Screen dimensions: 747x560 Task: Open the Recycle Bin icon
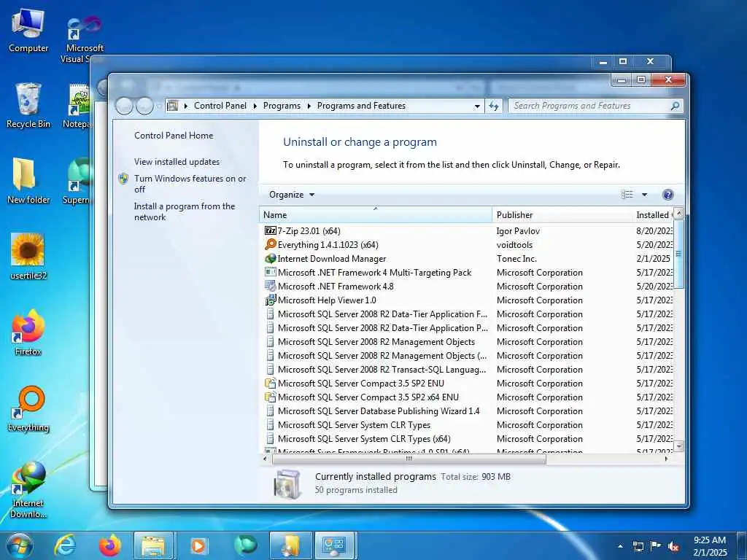[28, 105]
